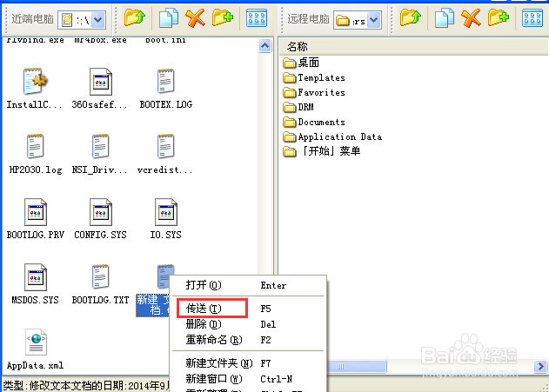
Task: Select the CONFIG.SYS file
Action: click(x=100, y=219)
